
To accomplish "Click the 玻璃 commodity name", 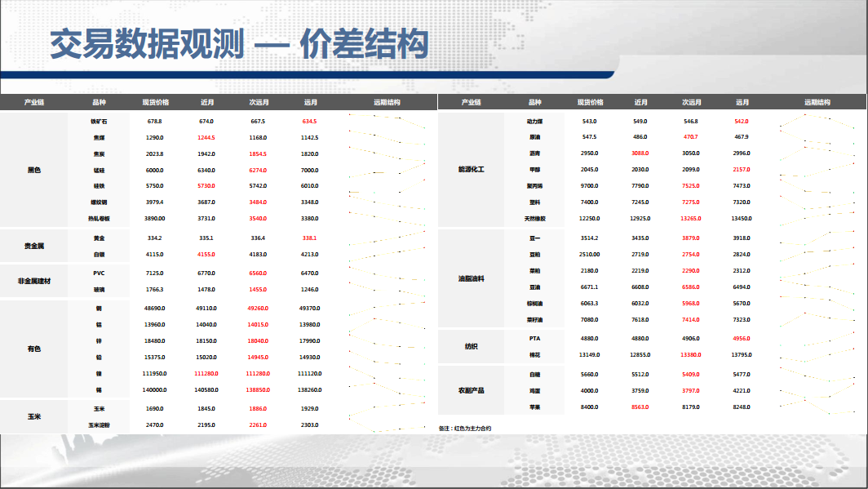I will coord(99,290).
